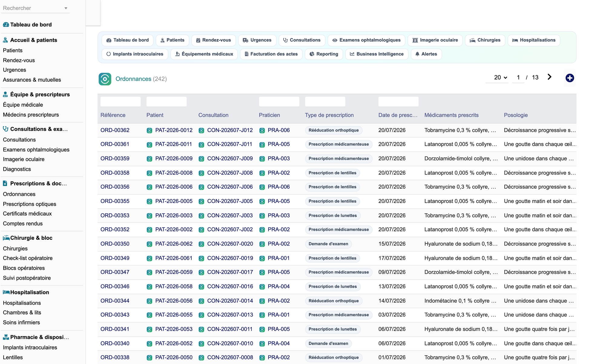Screen dimensions: 589x364
Task: Open ordonnance ORD-00350
Action: pos(115,244)
